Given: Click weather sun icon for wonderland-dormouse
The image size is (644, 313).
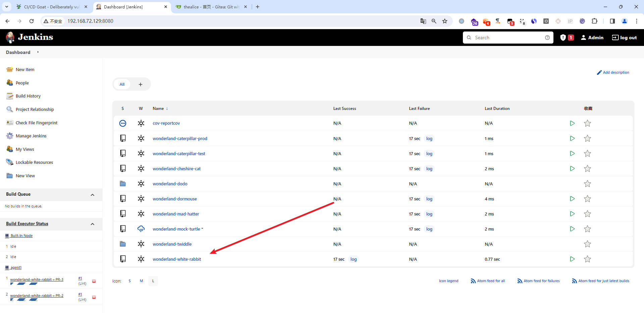Looking at the screenshot, I should 141,199.
